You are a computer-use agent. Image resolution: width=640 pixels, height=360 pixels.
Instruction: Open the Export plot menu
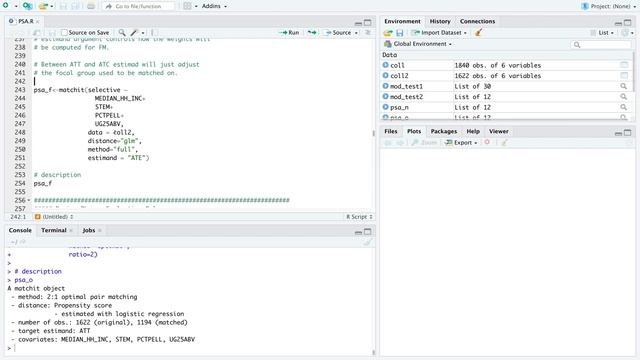[x=461, y=142]
